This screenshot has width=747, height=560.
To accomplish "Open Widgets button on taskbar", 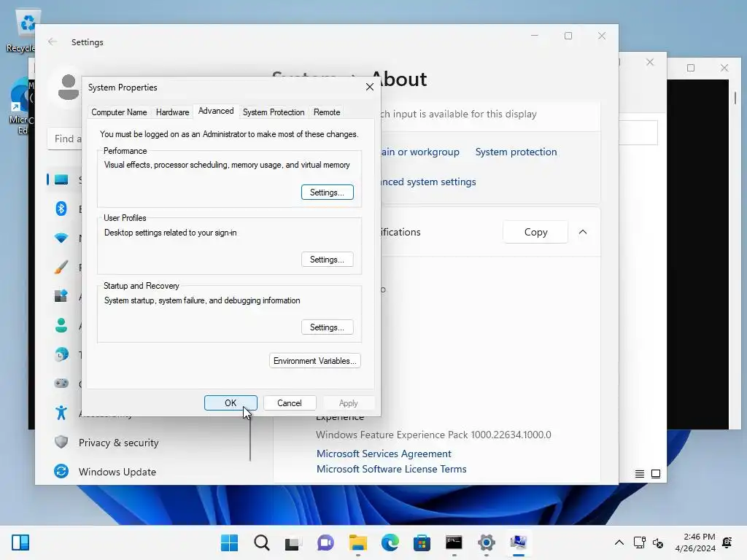I will click(x=20, y=542).
